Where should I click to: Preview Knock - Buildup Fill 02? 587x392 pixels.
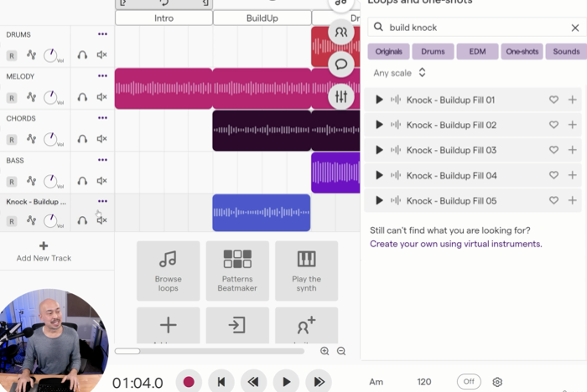(379, 125)
